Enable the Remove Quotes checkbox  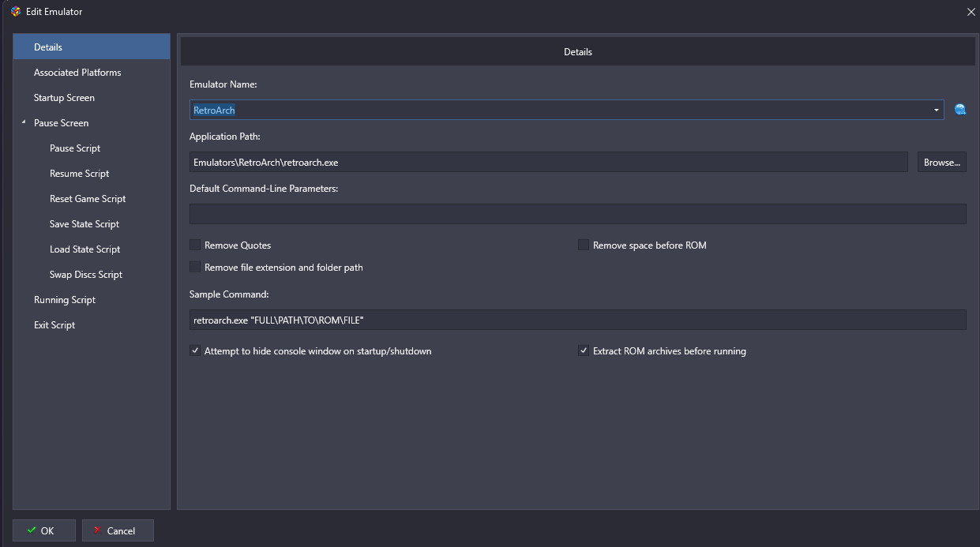195,245
